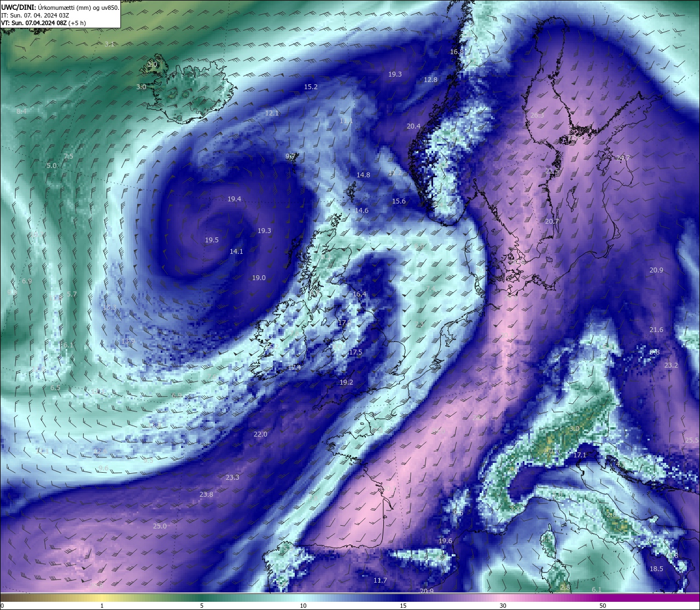Click the 23.3 value label
Screen dimensions: 700x610
pyautogui.click(x=232, y=478)
